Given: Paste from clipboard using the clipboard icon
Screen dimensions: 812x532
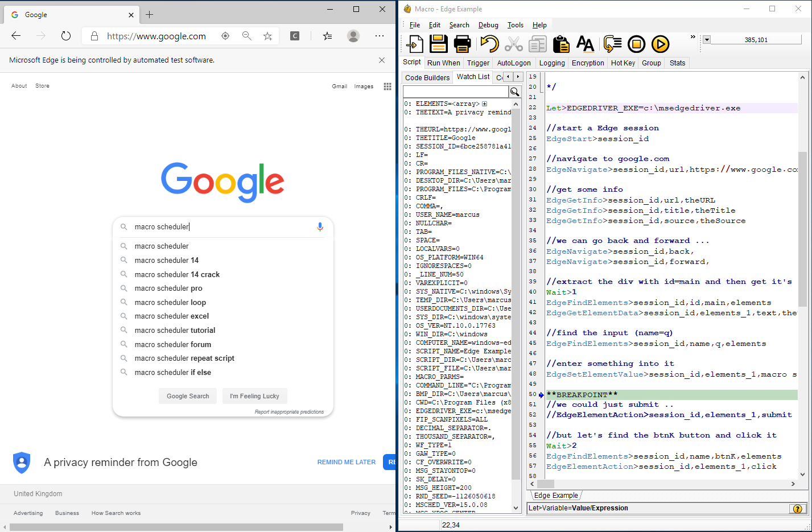Looking at the screenshot, I should [x=561, y=44].
